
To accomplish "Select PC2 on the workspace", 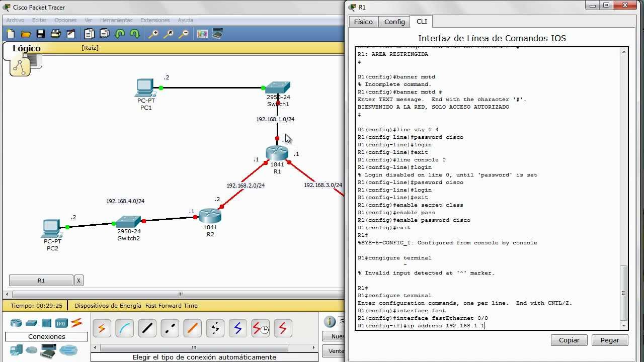I will 52,229.
